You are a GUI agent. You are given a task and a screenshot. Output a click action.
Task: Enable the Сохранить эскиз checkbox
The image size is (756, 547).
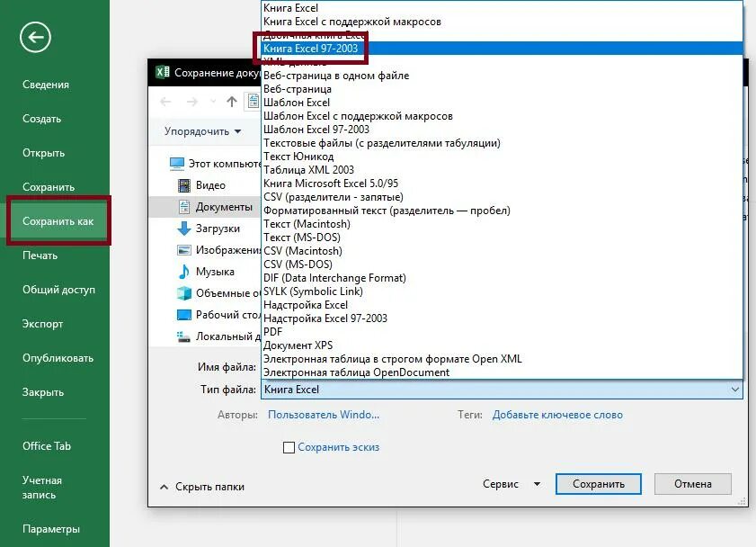pyautogui.click(x=289, y=448)
